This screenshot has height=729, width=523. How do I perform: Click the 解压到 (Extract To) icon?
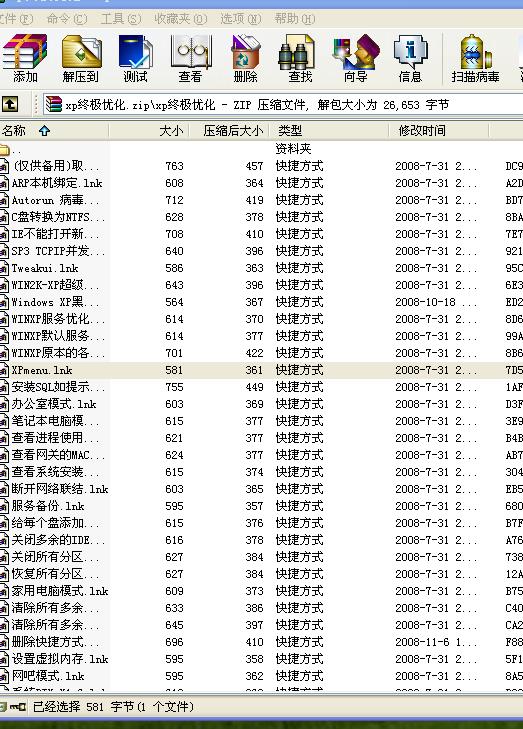(81, 59)
